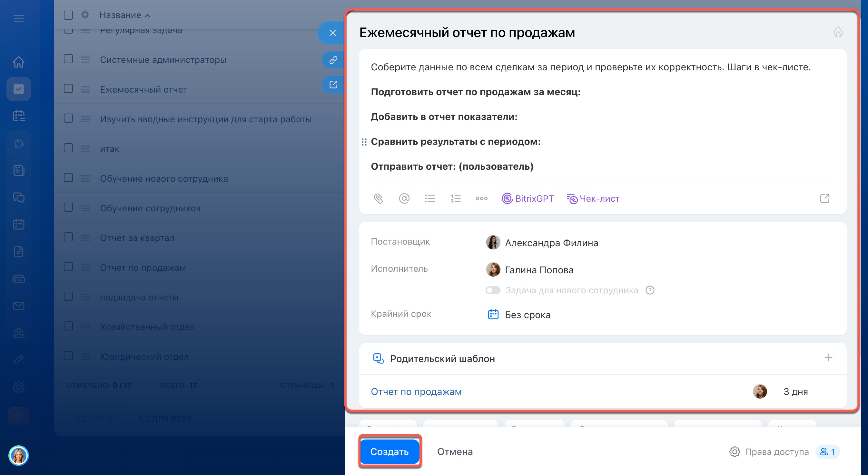
Task: Open the Tasks icon in the left sidebar
Action: [x=18, y=89]
